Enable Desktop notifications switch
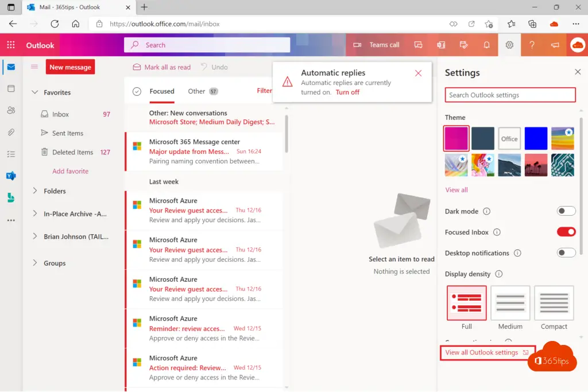Screen dimensions: 588x392 pyautogui.click(x=566, y=253)
